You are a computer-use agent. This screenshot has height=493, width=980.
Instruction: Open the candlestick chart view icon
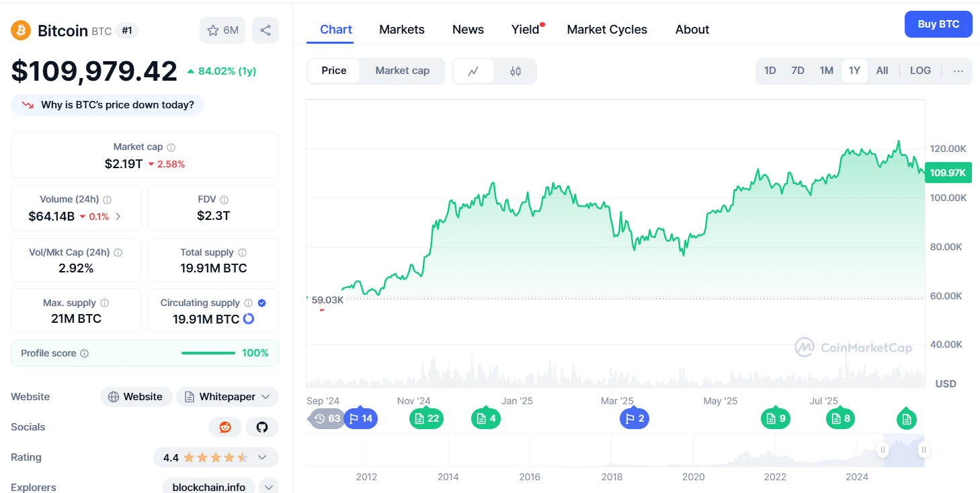516,70
